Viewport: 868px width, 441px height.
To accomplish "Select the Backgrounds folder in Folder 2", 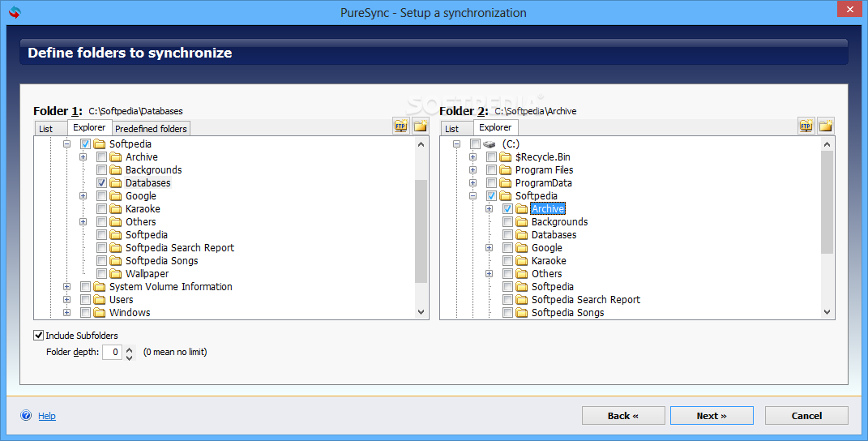I will point(560,221).
